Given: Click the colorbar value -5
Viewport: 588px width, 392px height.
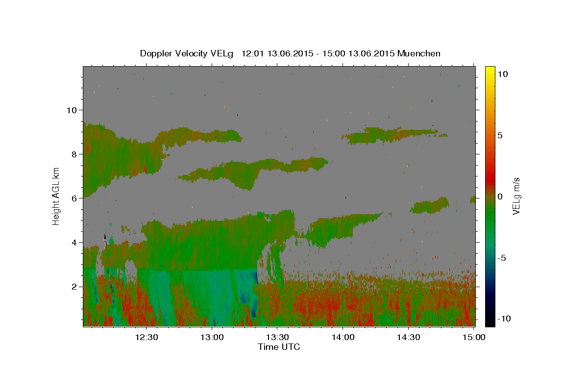Looking at the screenshot, I should [x=501, y=257].
